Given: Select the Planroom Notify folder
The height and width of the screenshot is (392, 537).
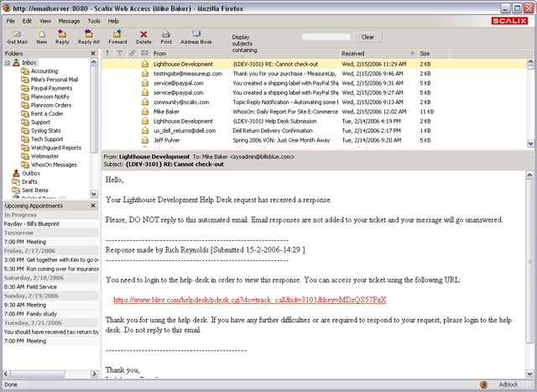Looking at the screenshot, I should pos(50,97).
